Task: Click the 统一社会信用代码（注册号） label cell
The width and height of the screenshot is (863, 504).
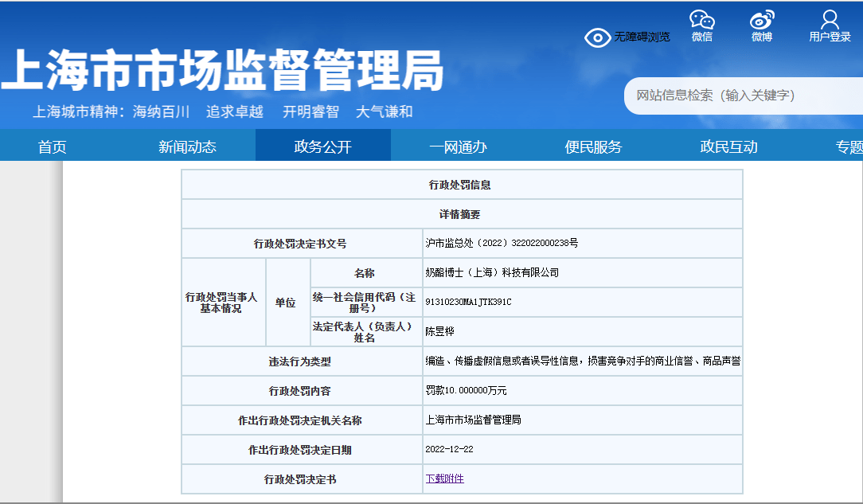Action: [x=365, y=303]
